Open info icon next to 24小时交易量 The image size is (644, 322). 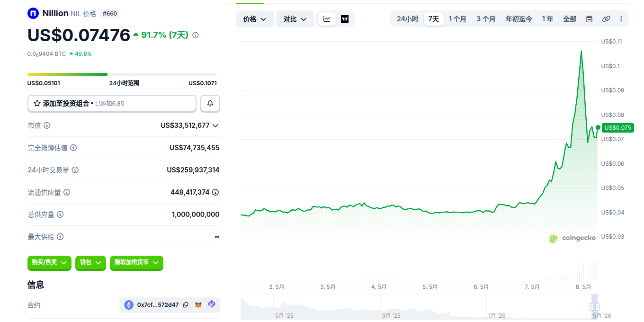(x=75, y=170)
